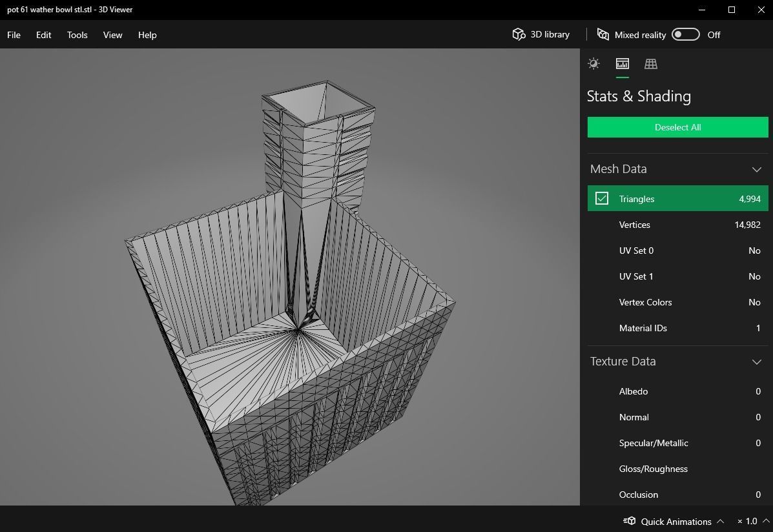Collapse the Texture Data section
Viewport: 773px width, 532px height.
[x=757, y=362]
